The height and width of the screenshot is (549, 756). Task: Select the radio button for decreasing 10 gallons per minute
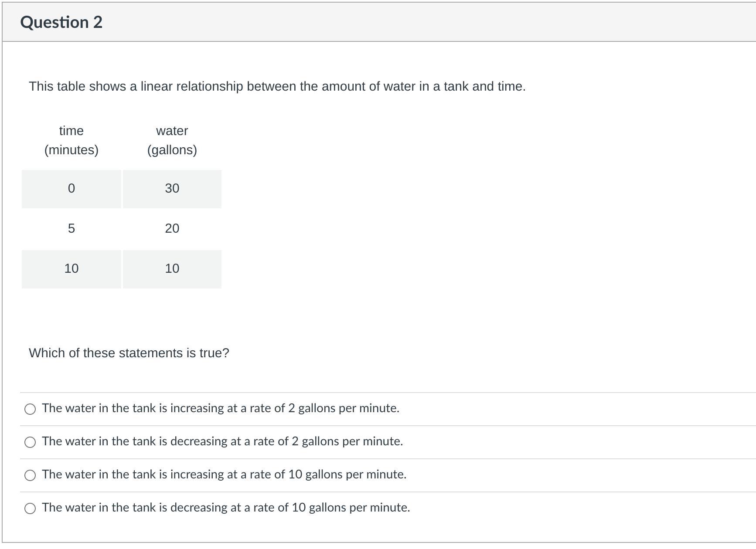30,508
